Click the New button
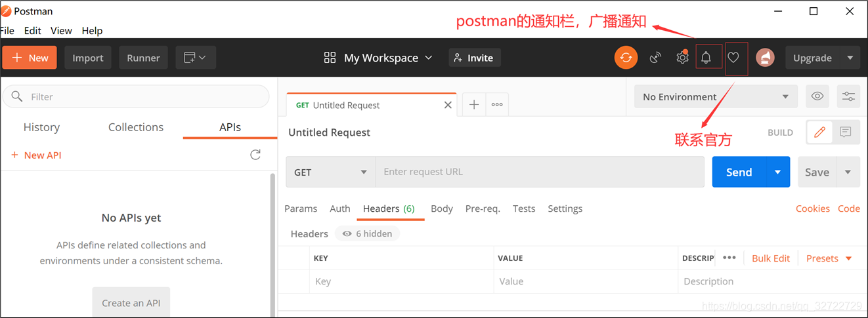868x318 pixels. [x=30, y=58]
